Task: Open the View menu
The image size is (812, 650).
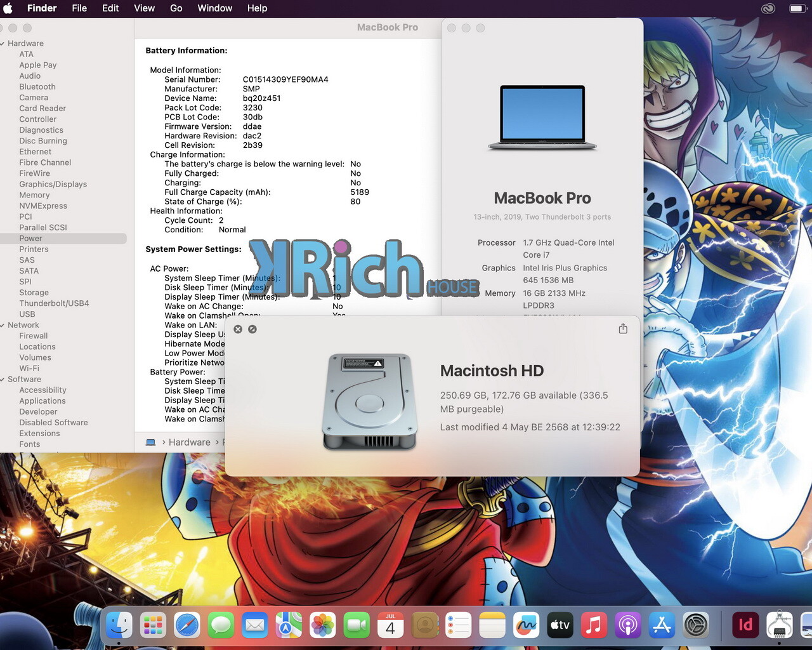Action: (144, 8)
